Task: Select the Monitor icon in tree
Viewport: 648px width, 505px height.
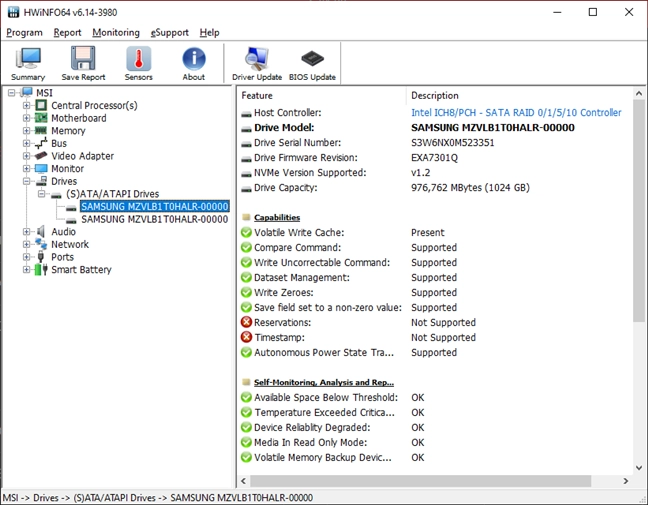Action: tap(41, 169)
